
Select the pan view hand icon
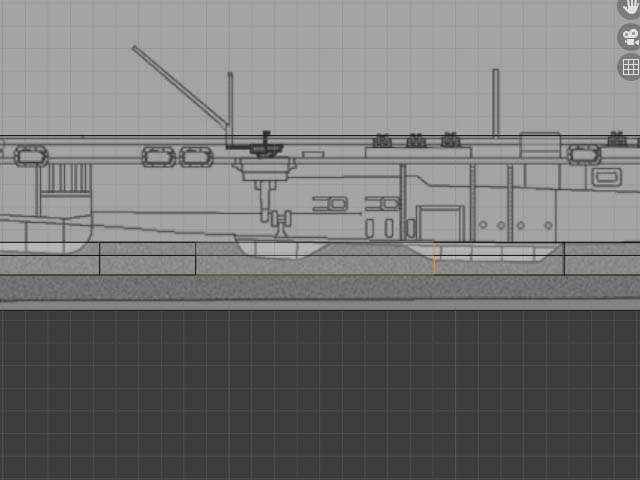[630, 7]
